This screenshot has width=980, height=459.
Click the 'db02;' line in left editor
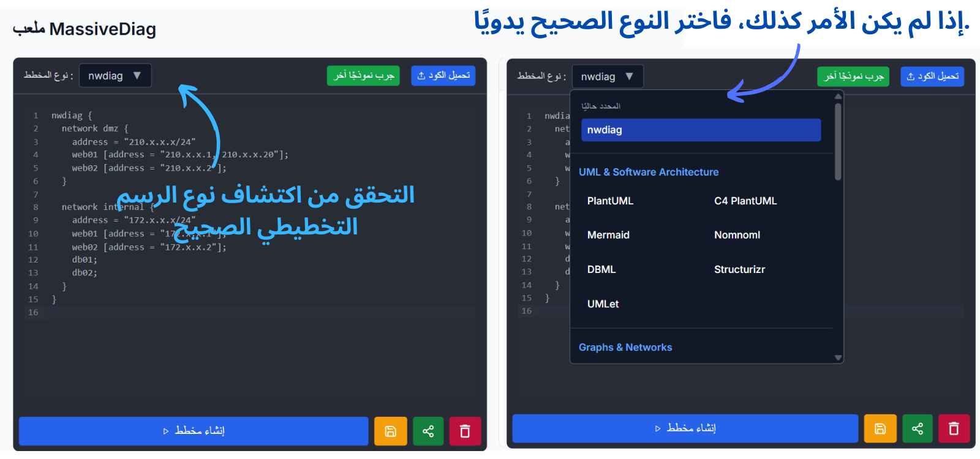tap(85, 273)
